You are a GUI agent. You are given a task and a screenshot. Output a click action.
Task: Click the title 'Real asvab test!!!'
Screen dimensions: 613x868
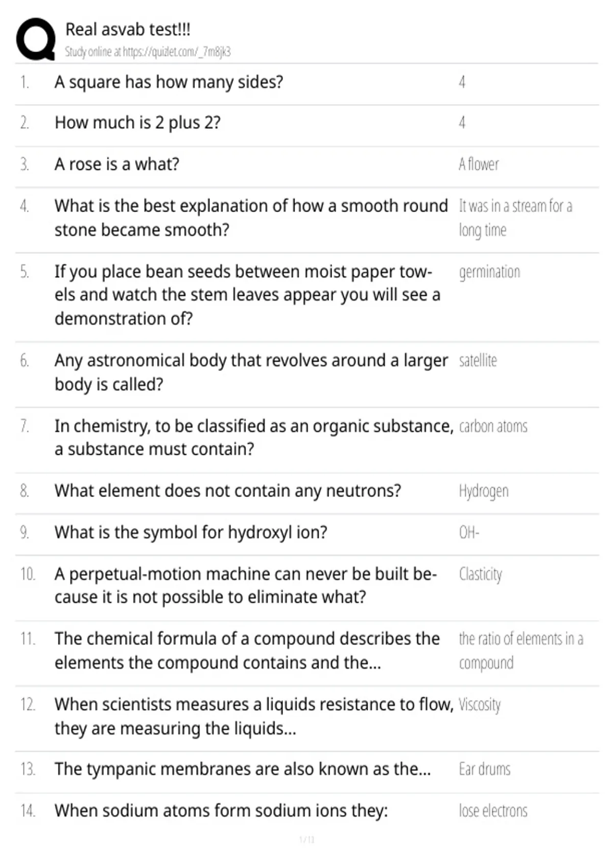tap(128, 30)
